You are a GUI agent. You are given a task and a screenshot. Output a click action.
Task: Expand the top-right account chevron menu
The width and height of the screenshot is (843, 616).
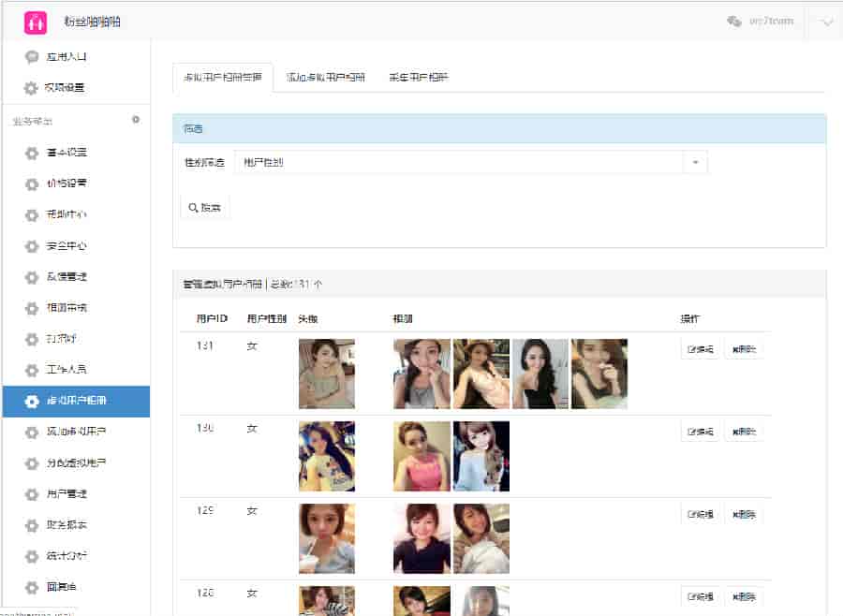pyautogui.click(x=826, y=22)
